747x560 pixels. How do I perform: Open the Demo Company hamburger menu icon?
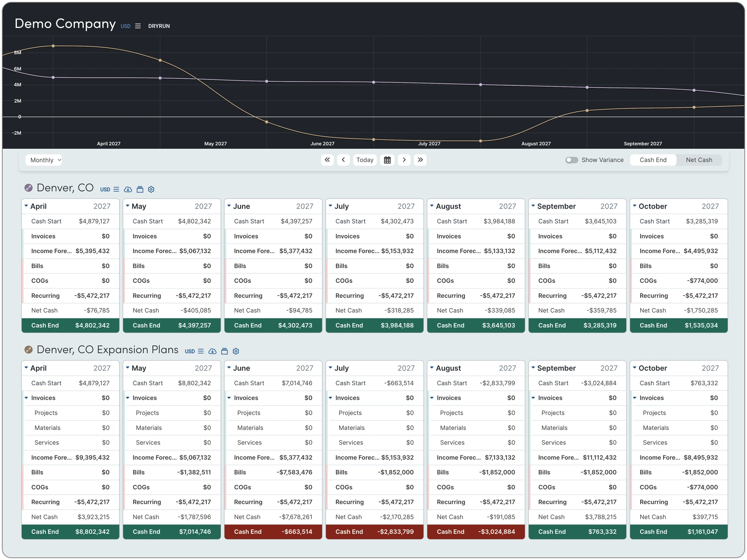coord(138,26)
